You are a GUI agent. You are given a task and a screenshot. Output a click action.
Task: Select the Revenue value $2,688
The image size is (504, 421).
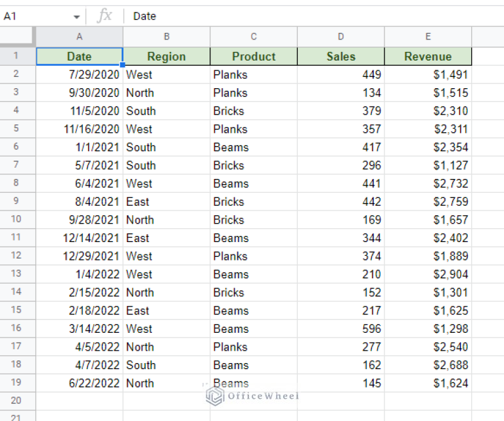[428, 365]
